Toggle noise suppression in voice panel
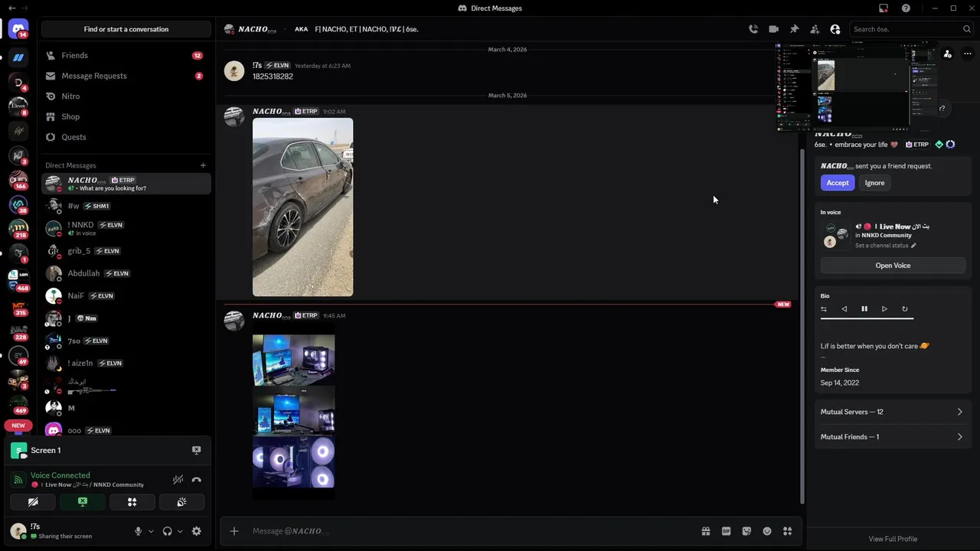980x551 pixels. pos(178,480)
